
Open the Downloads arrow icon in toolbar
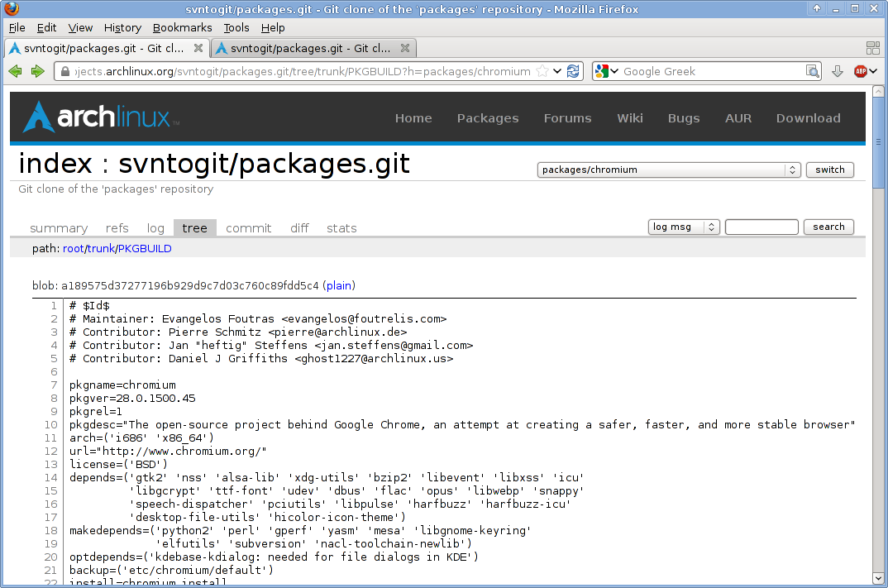pos(837,72)
